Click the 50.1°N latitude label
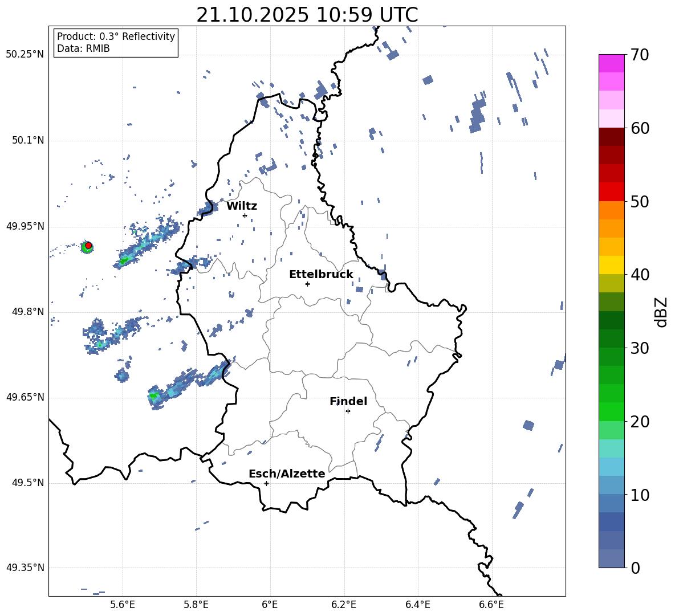This screenshot has width=675, height=616. tap(28, 141)
